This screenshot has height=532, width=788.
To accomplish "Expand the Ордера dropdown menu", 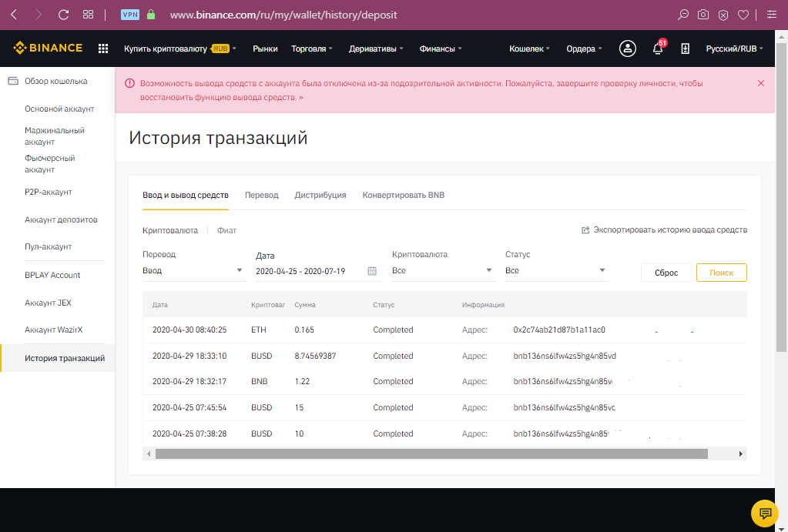I will (584, 49).
